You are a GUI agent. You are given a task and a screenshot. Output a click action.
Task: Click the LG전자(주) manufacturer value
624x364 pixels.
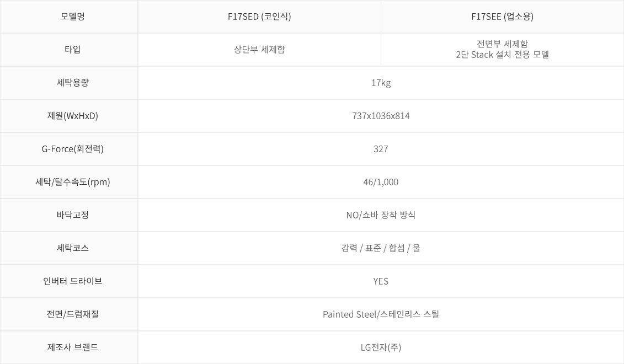coord(381,347)
